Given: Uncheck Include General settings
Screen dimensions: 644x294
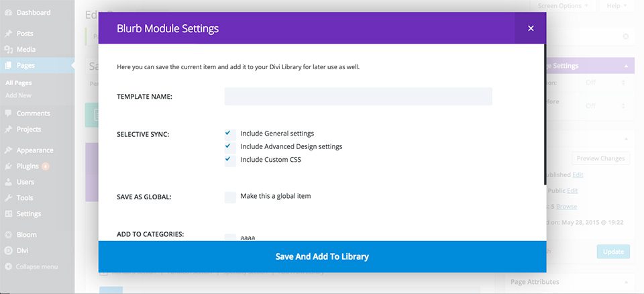Looking at the screenshot, I should pos(230,134).
